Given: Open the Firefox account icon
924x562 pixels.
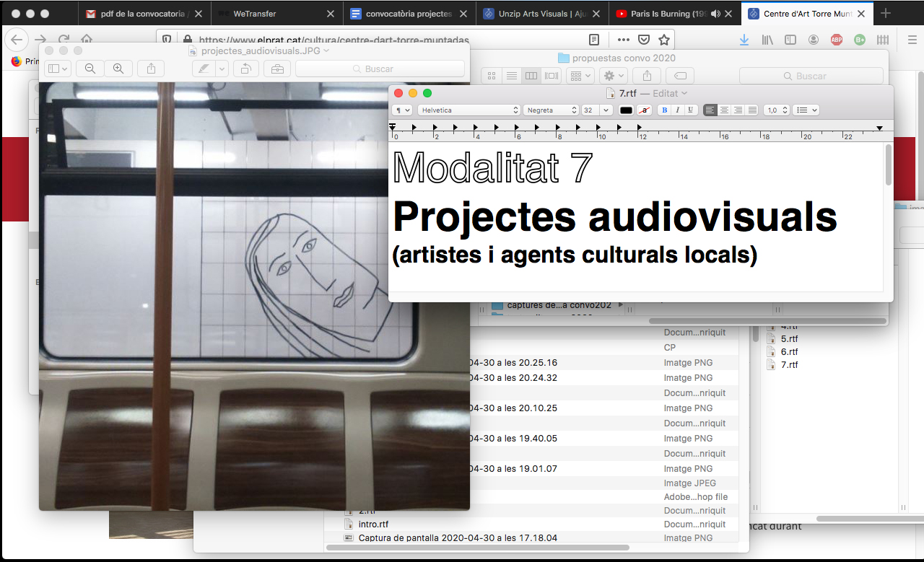Looking at the screenshot, I should pos(814,40).
